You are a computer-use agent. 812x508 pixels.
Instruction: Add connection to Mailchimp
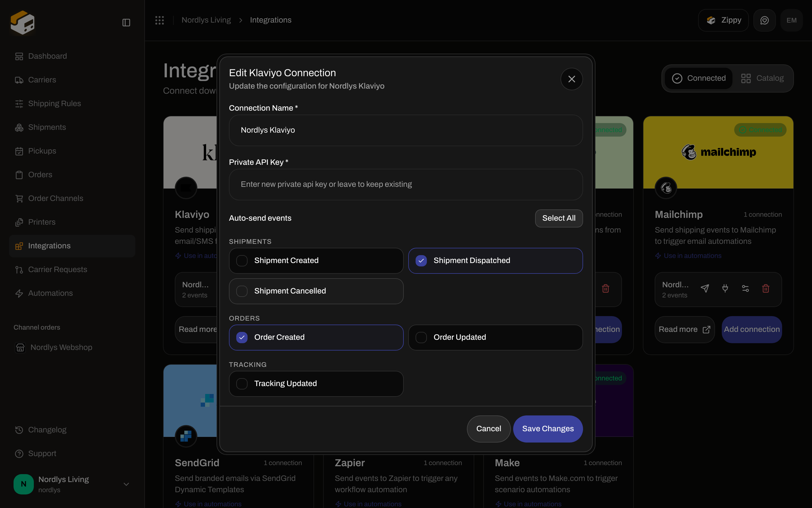coord(752,330)
